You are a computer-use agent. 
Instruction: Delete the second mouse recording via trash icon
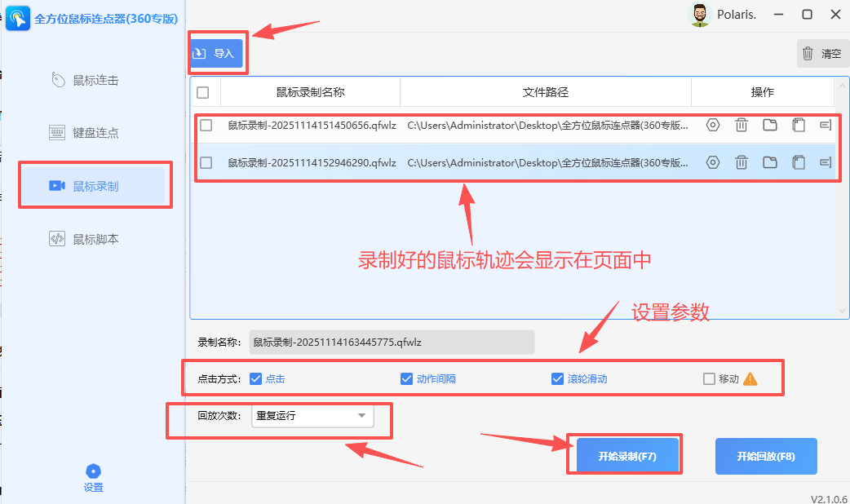click(741, 161)
